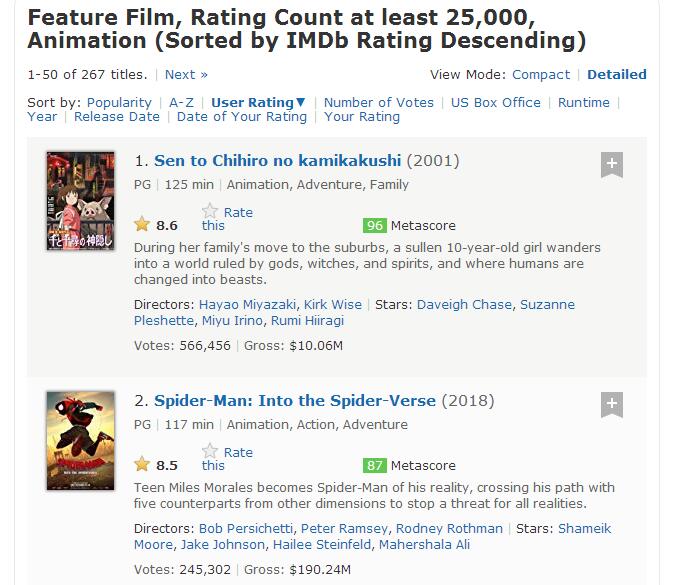Click the gold star beside the 8.5 rating
696x585 pixels.
tap(142, 465)
